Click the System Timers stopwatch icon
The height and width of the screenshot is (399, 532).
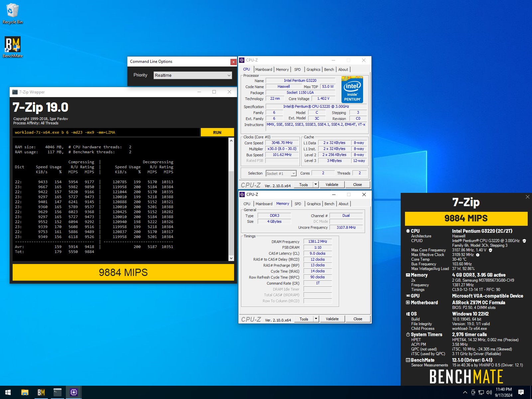point(408,334)
